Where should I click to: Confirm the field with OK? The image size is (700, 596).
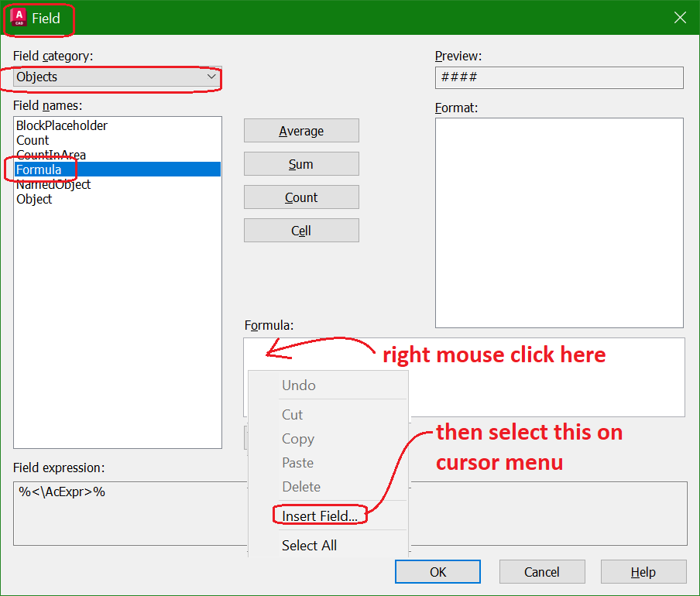coord(437,571)
